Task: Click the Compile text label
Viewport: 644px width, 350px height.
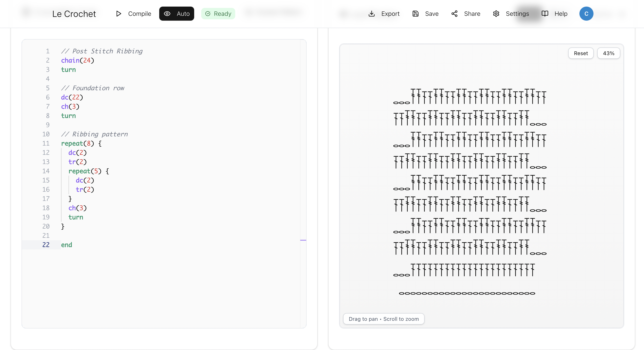Action: pyautogui.click(x=139, y=14)
